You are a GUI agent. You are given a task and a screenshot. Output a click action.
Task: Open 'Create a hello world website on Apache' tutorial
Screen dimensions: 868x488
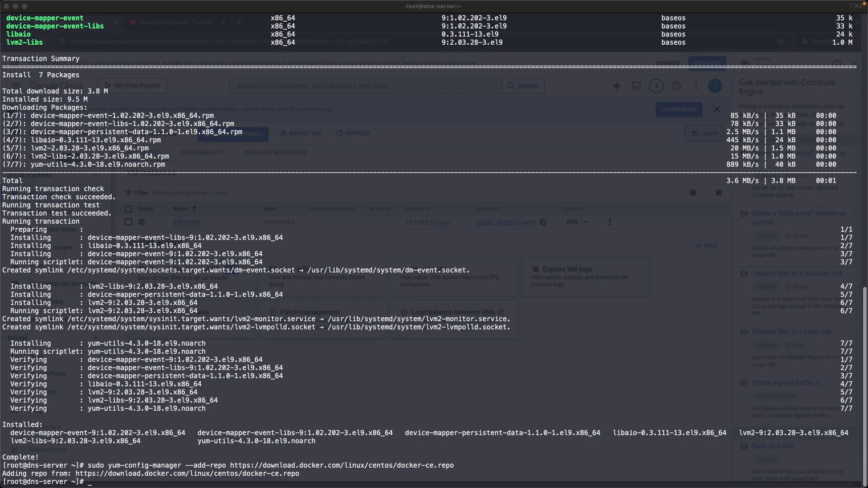[798, 218]
